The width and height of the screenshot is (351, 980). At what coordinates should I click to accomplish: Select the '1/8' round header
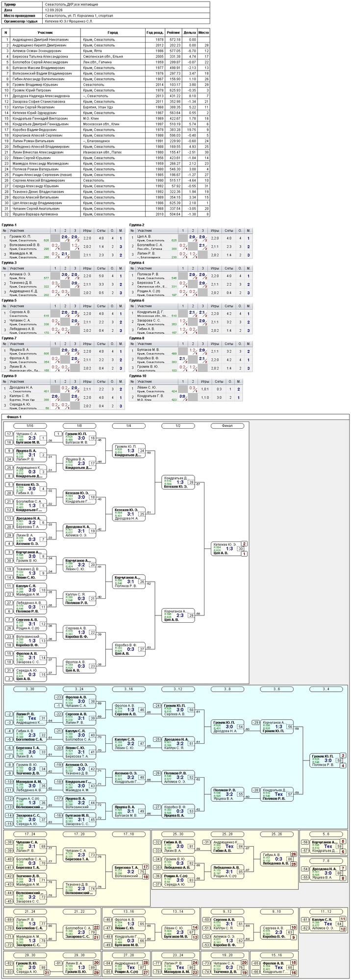click(79, 426)
